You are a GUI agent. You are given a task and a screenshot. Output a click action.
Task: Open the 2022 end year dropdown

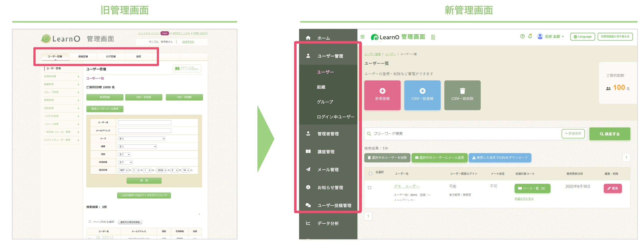tap(162, 170)
